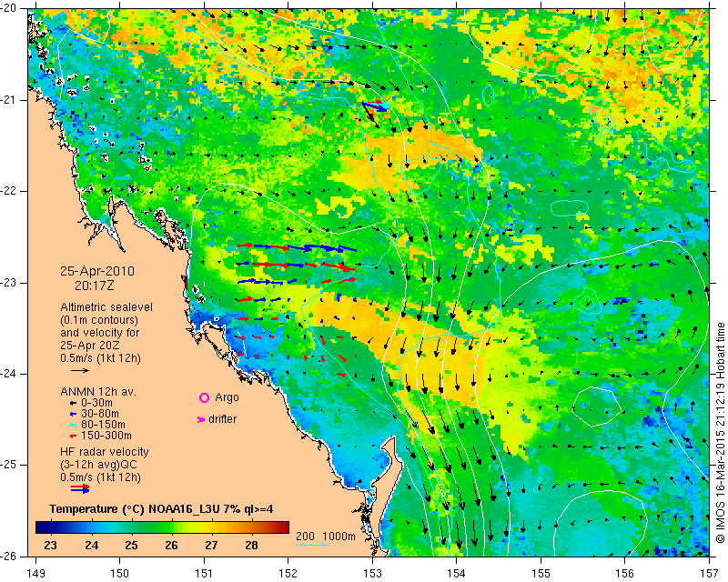Click the 'Argo' legend label

click(x=227, y=397)
